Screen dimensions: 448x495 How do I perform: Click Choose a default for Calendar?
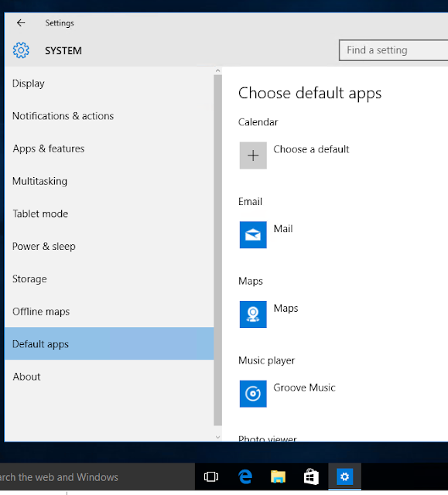(311, 149)
